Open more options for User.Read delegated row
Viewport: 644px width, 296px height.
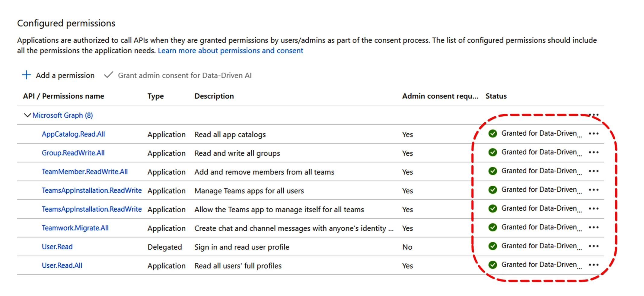pos(594,246)
